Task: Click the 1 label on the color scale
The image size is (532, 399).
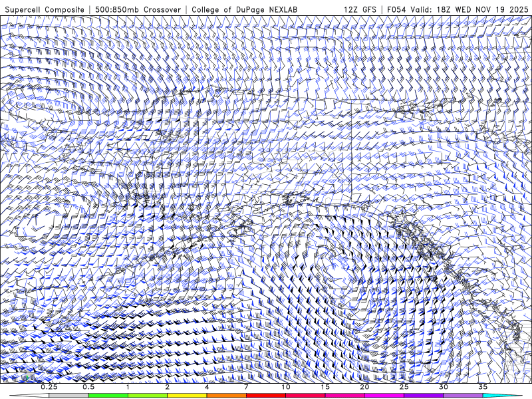Action: click(x=128, y=387)
